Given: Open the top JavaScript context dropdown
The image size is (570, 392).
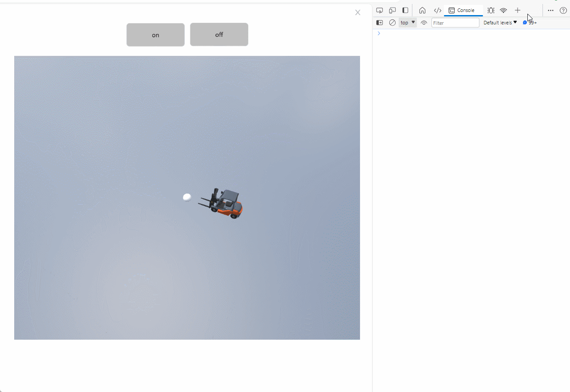Looking at the screenshot, I should (408, 23).
